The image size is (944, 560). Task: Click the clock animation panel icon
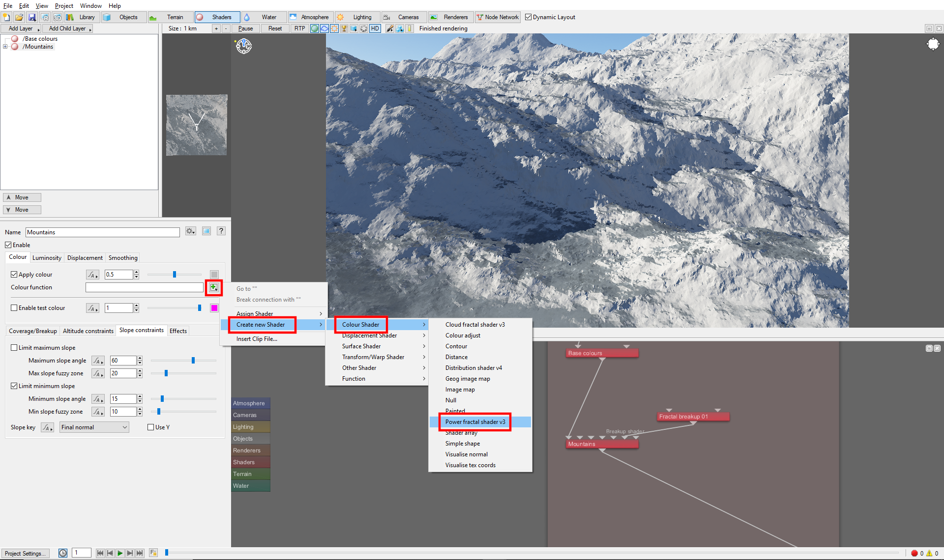click(63, 553)
